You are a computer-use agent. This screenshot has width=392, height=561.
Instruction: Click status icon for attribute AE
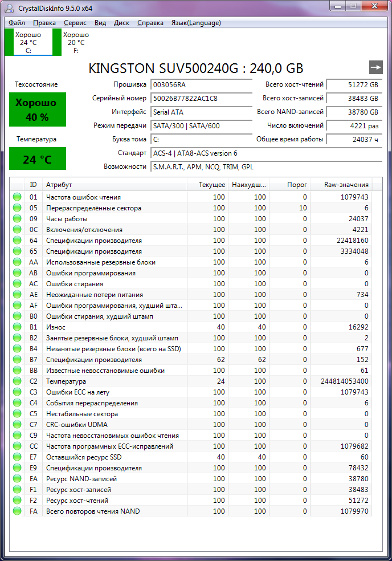tap(17, 294)
